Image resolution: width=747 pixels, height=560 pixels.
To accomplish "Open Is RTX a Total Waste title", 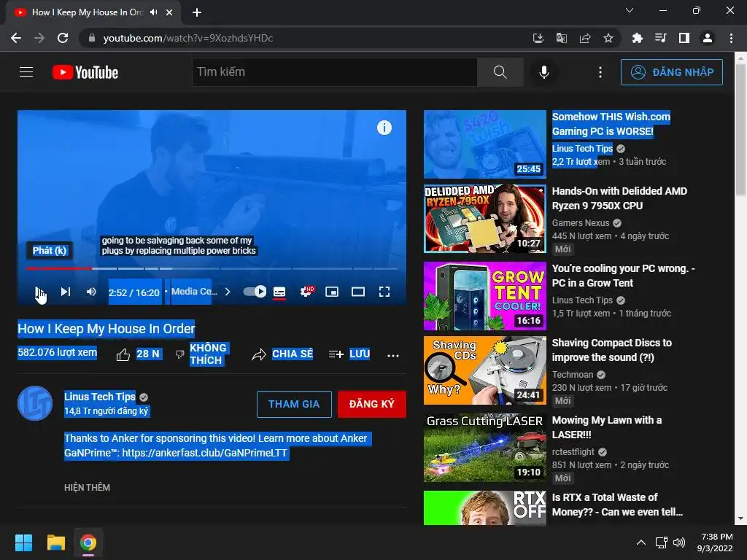I will coord(617,505).
